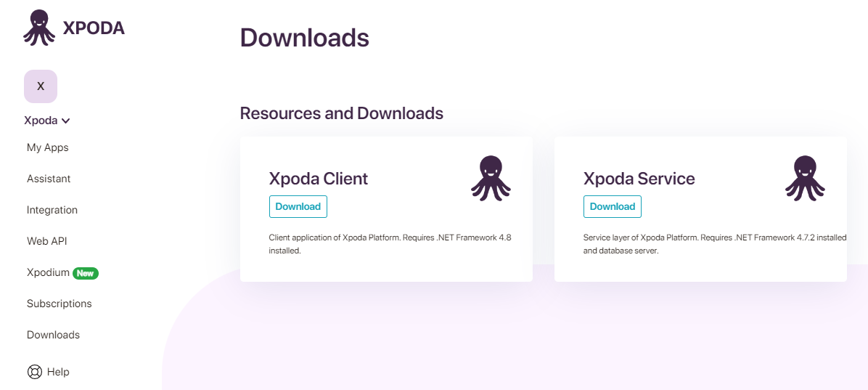Open the Integration section
Screen dimensions: 868x390
tap(52, 210)
